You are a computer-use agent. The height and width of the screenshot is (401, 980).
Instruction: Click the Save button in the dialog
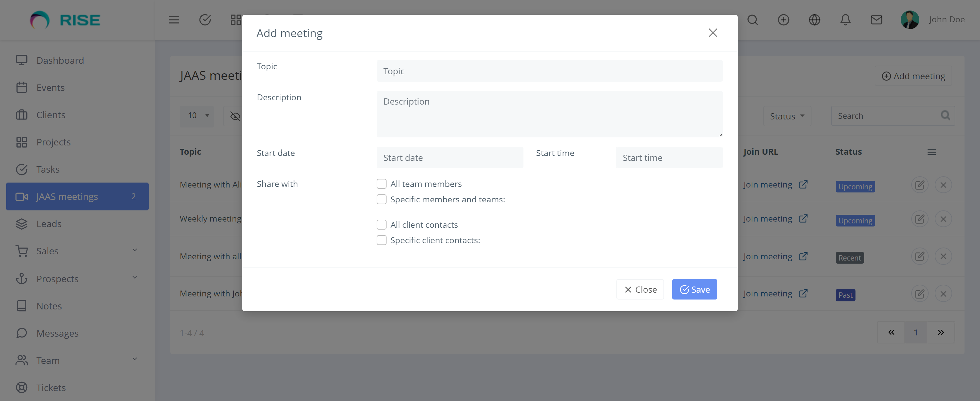coord(694,289)
